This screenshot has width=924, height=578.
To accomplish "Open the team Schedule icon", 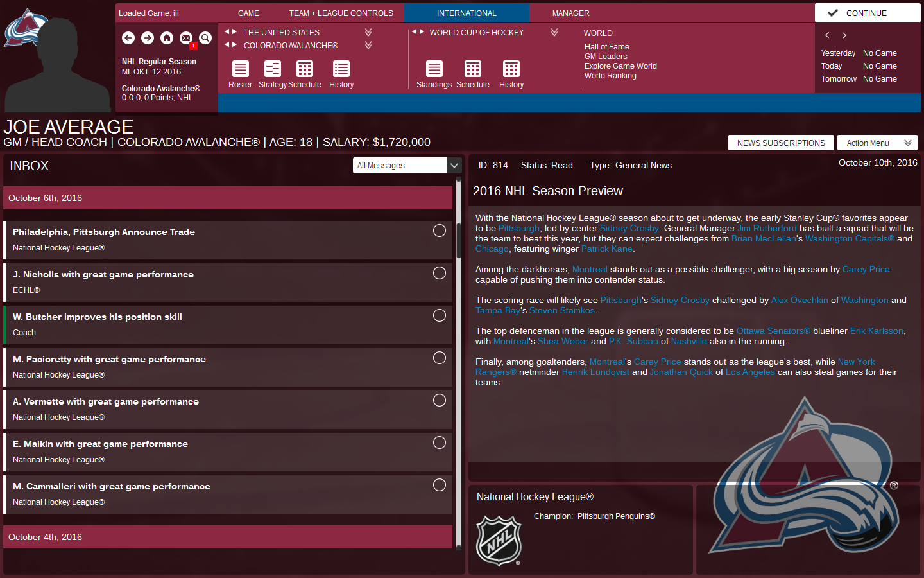I will (x=305, y=69).
